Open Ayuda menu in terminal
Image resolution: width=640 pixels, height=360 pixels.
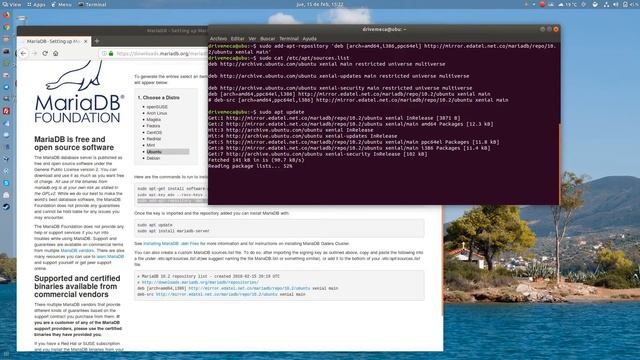309,38
